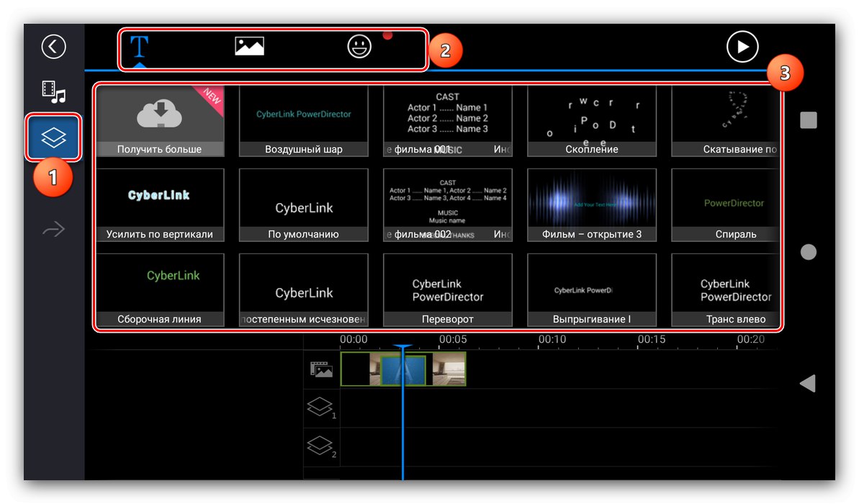The image size is (859, 504).
Task: Choose the 'По умолчанию' title template
Action: pyautogui.click(x=304, y=205)
